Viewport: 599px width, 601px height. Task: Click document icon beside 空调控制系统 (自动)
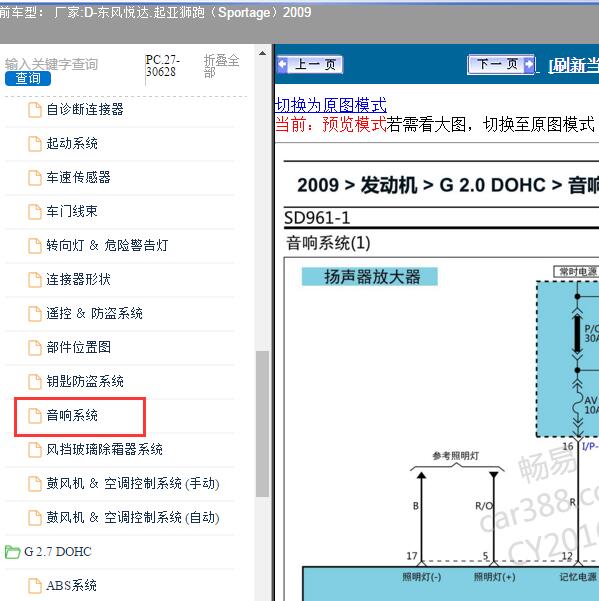(35, 518)
